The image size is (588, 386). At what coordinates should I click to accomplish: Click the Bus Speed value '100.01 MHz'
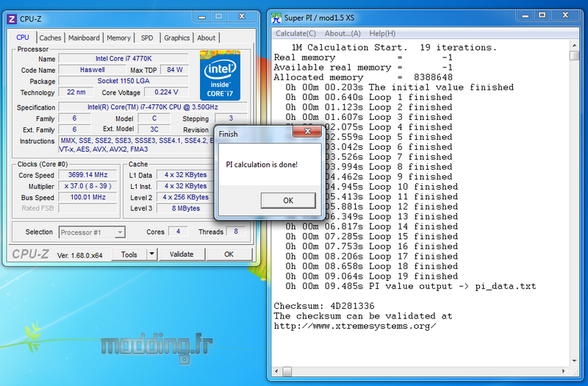tap(87, 197)
